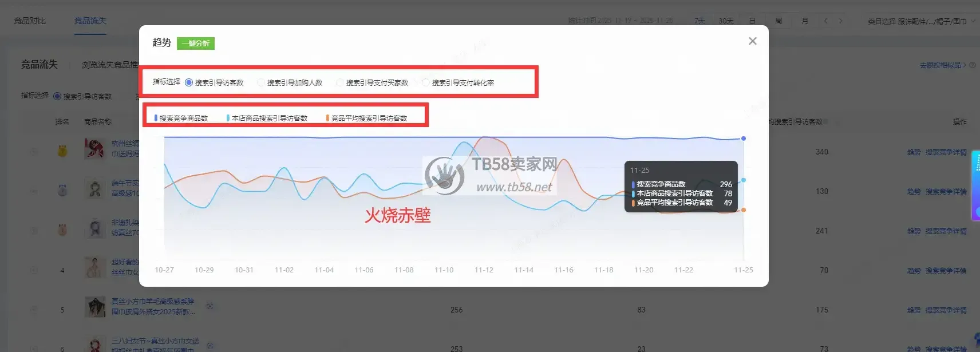Toggle 本店商品搜索引导访客数 legend series
Image resolution: width=980 pixels, height=352 pixels.
tap(267, 118)
